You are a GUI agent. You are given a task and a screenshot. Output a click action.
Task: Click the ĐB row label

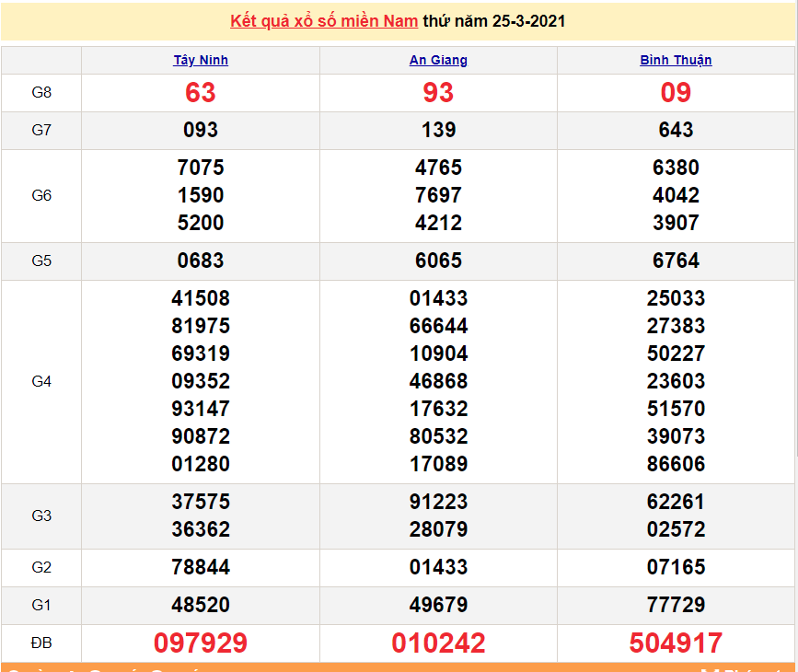point(41,643)
